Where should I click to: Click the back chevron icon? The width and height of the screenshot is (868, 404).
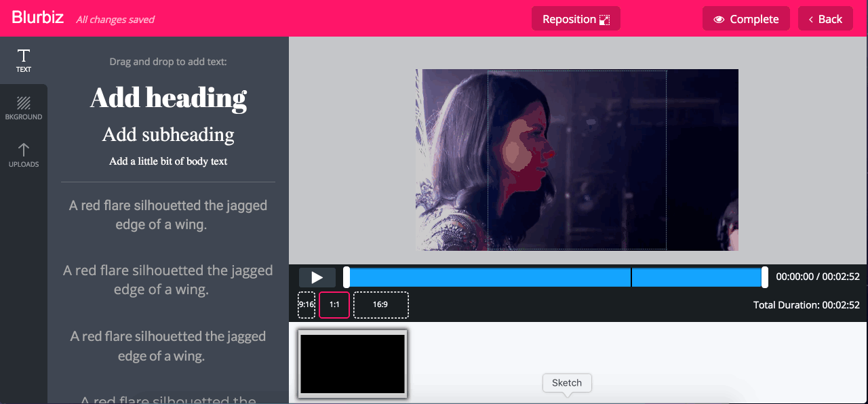[x=812, y=18]
